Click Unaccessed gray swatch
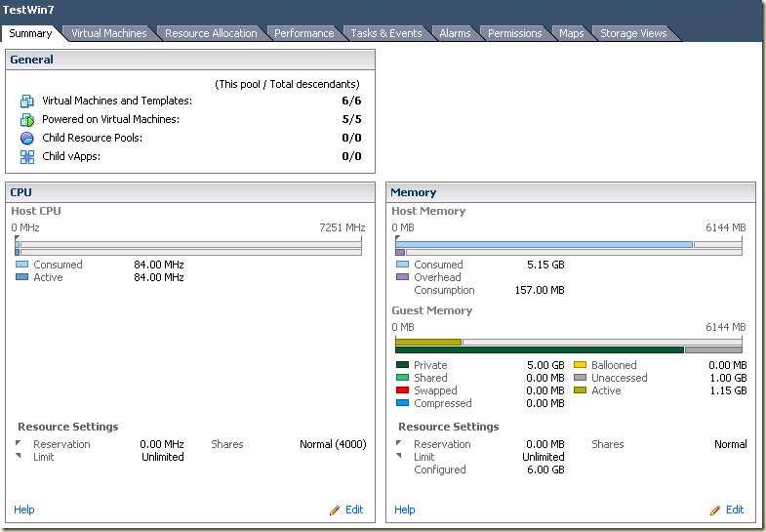This screenshot has height=532, width=766. (580, 378)
